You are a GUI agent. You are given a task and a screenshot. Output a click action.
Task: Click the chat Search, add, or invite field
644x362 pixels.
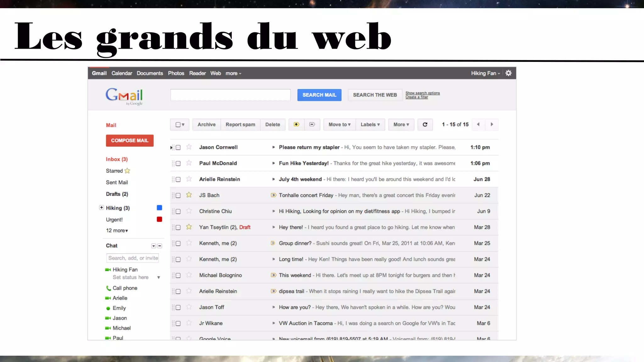point(133,258)
